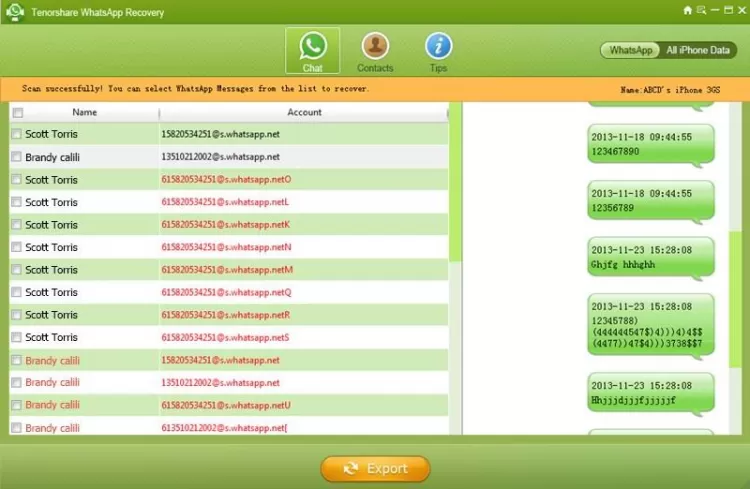Image resolution: width=750 pixels, height=489 pixels.
Task: Check the row with account ending netL
Action: pos(16,202)
